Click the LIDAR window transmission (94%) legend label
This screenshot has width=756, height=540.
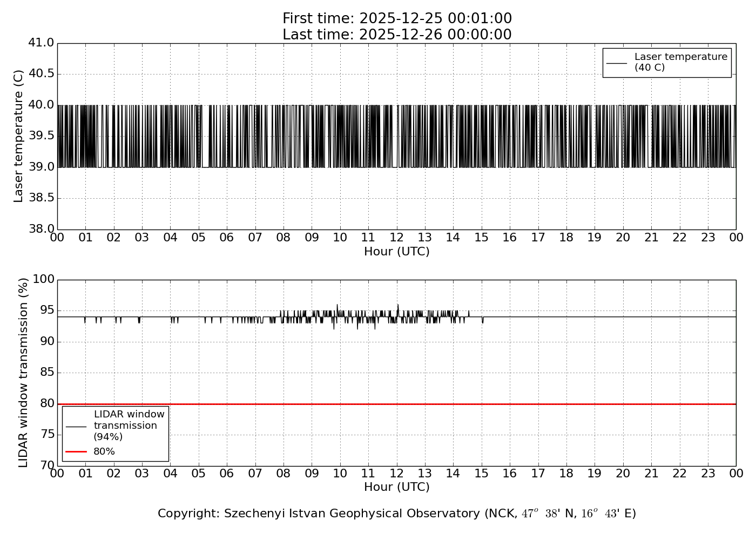129,426
